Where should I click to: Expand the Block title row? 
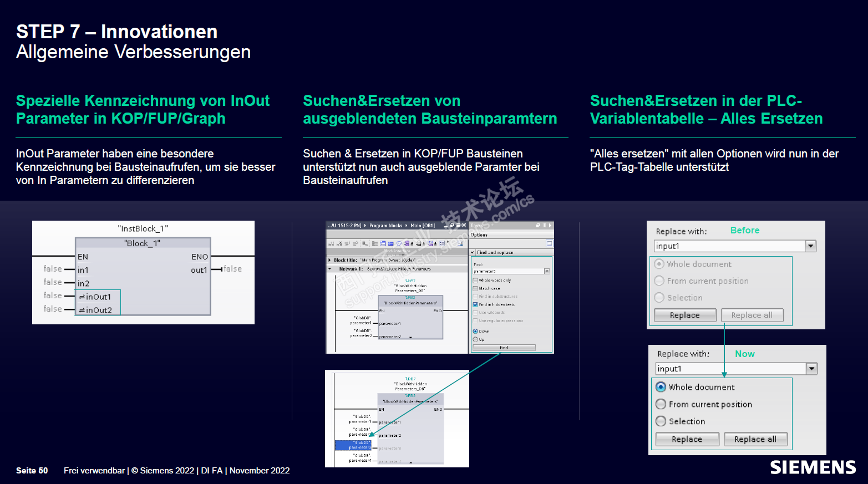[329, 260]
